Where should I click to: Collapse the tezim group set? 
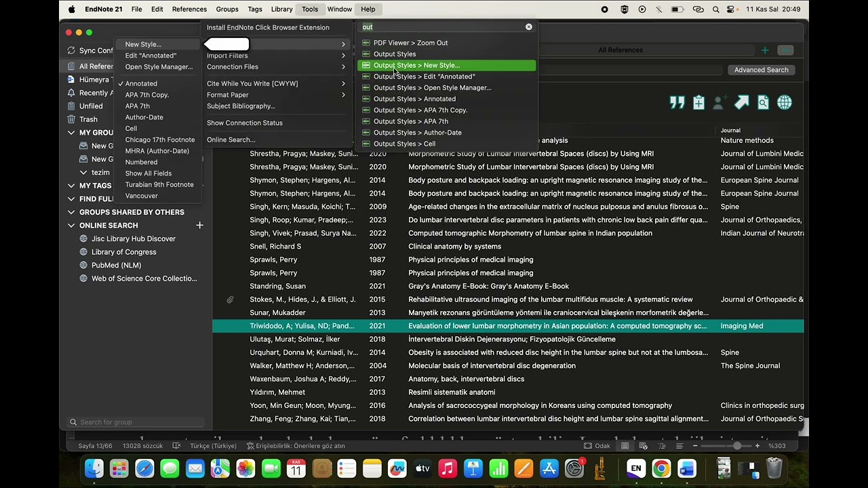click(83, 172)
